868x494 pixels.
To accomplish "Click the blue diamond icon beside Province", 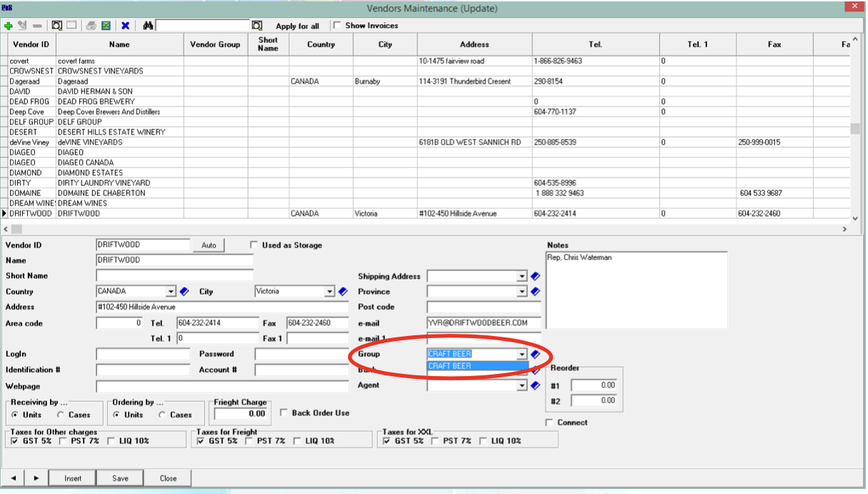I will point(536,292).
